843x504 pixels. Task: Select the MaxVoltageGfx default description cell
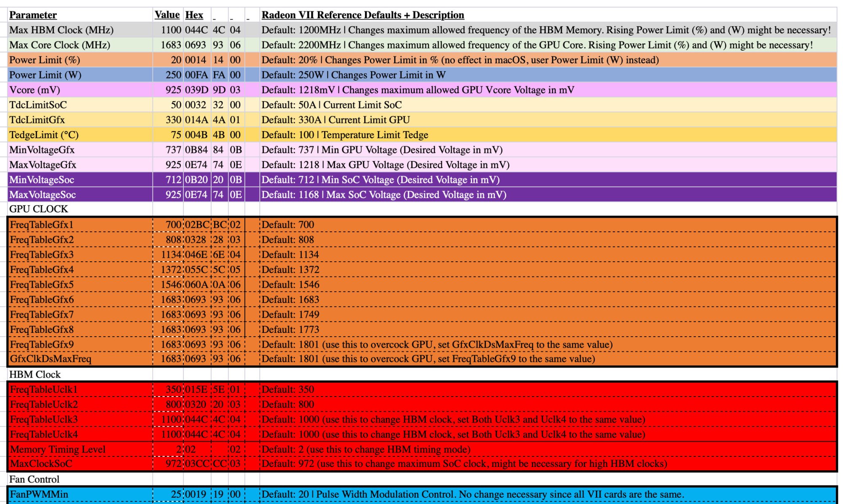click(x=379, y=165)
